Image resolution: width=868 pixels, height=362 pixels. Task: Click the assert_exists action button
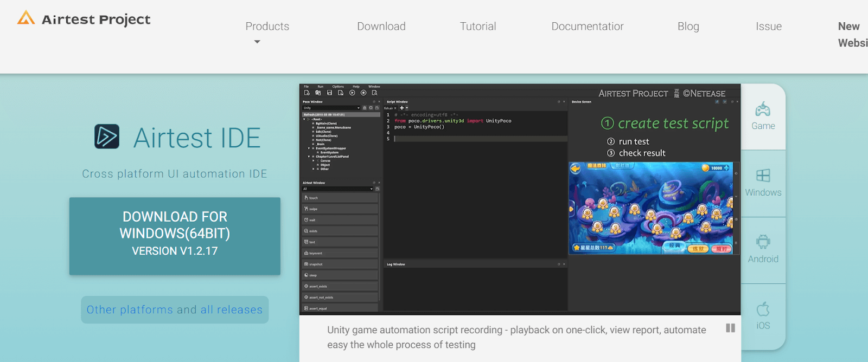coord(340,286)
